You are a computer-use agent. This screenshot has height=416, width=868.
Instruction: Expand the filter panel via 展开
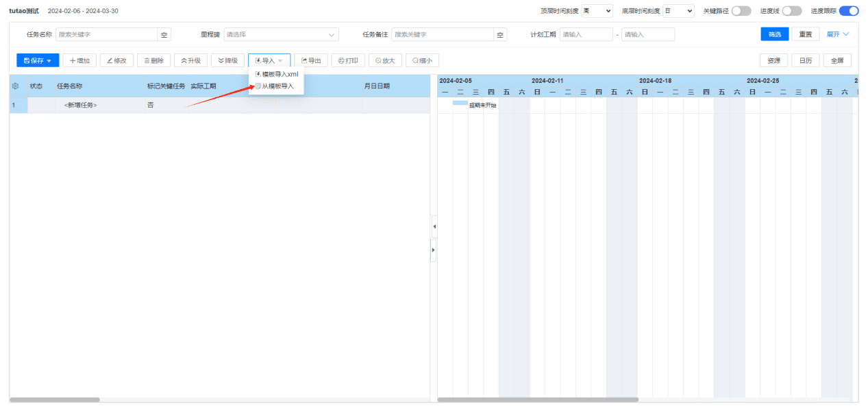[838, 34]
